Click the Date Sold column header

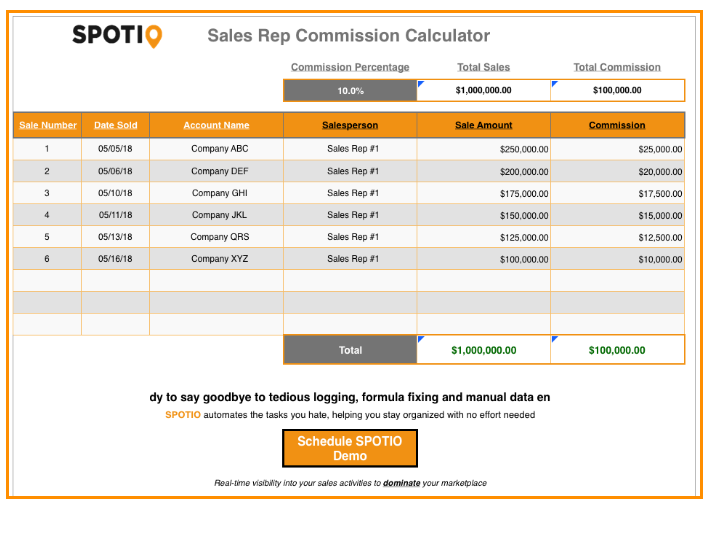[x=115, y=125]
